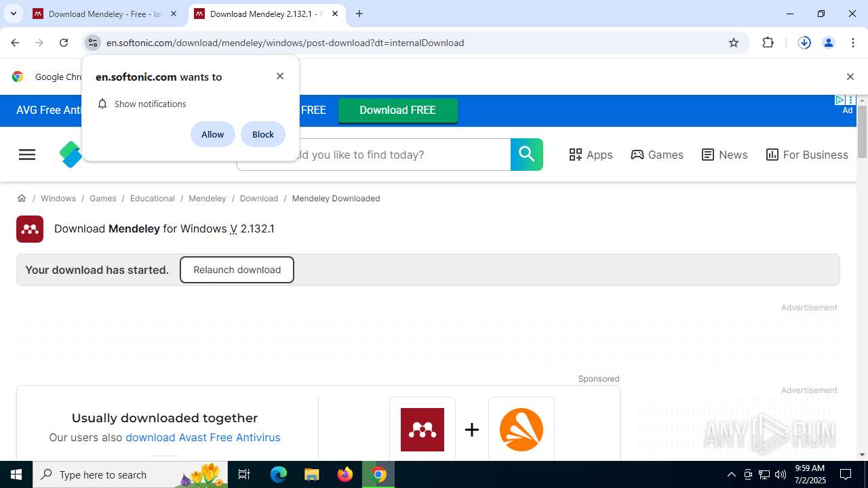The height and width of the screenshot is (488, 868).
Task: Open File Explorer from taskbar
Action: (311, 474)
